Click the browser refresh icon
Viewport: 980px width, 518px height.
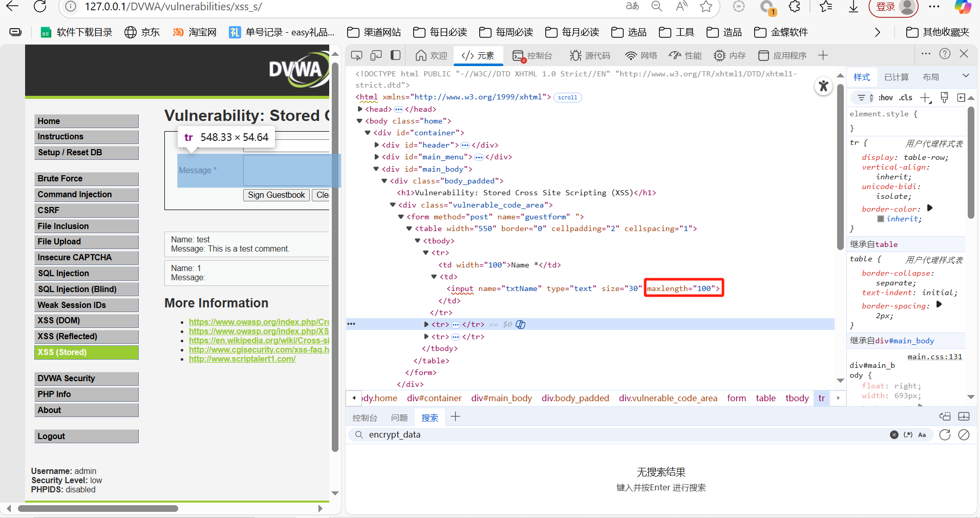[40, 6]
